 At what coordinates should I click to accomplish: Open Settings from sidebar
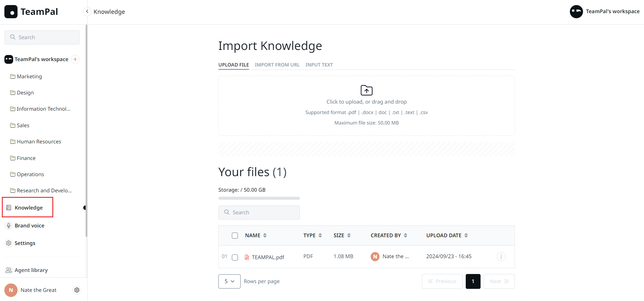point(25,243)
